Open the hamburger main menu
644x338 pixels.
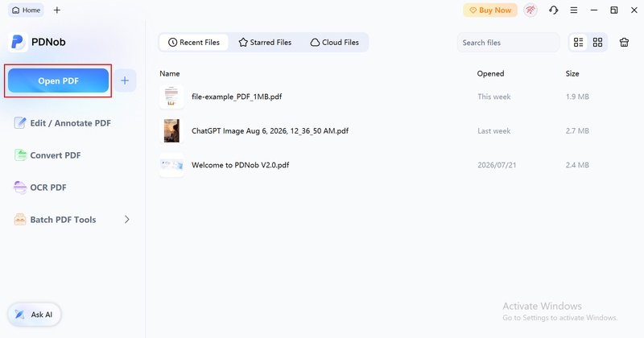[x=574, y=10]
